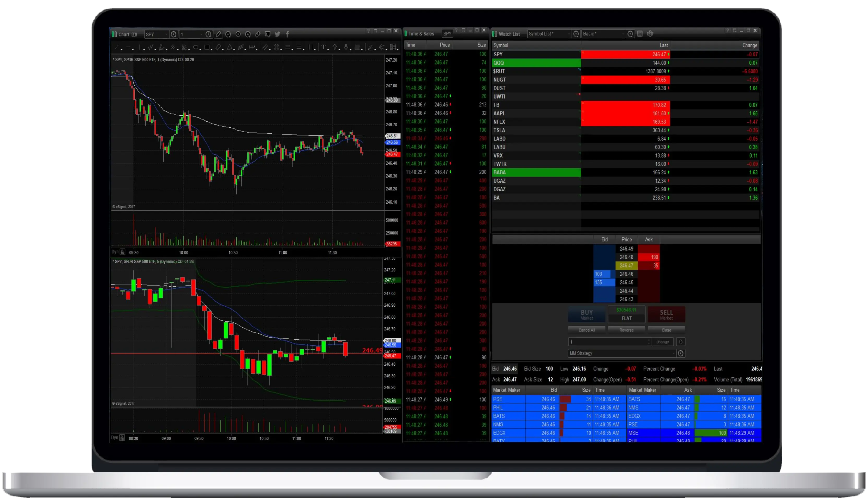Toggle the SIM mode badge in Chart
Viewport: 868px width, 498px height.
tap(134, 34)
